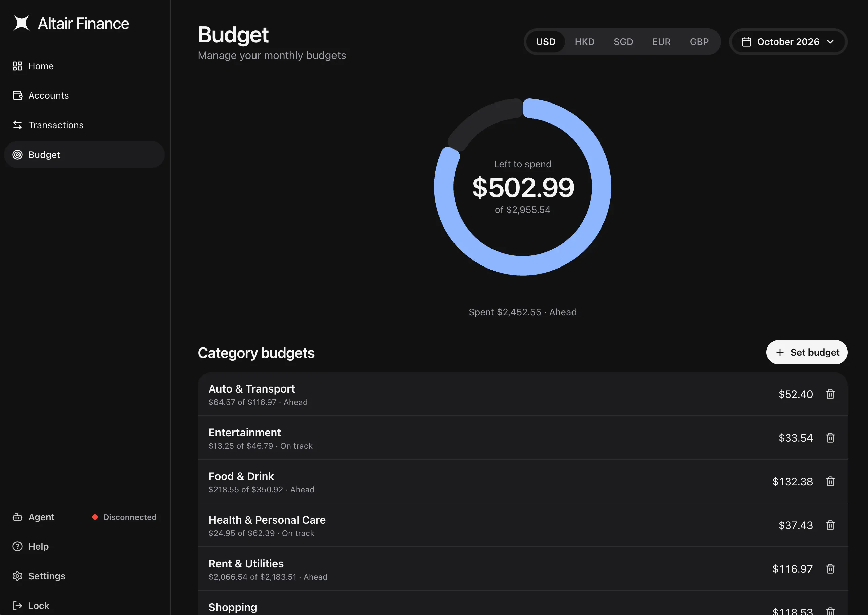Viewport: 868px width, 615px height.
Task: Click the plus icon in Set budget
Action: click(780, 352)
